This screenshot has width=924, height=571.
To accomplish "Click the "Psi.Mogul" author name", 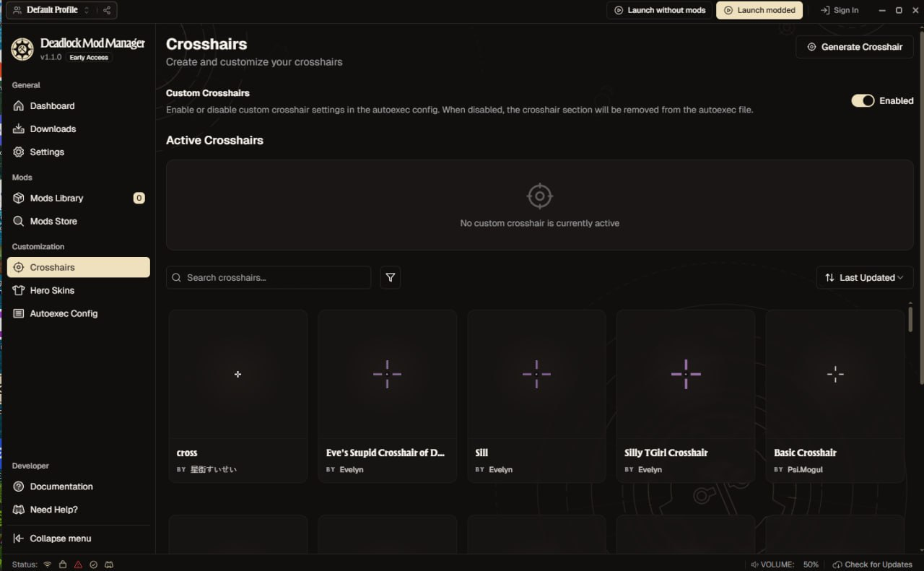I will click(x=805, y=470).
